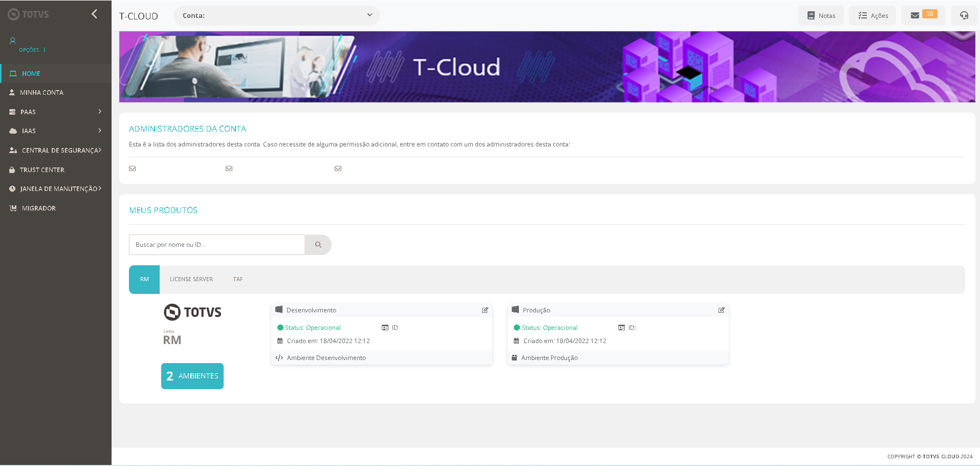Viewport: 980px width, 466px height.
Task: Expand the PAAS sidebar menu
Action: [x=56, y=112]
